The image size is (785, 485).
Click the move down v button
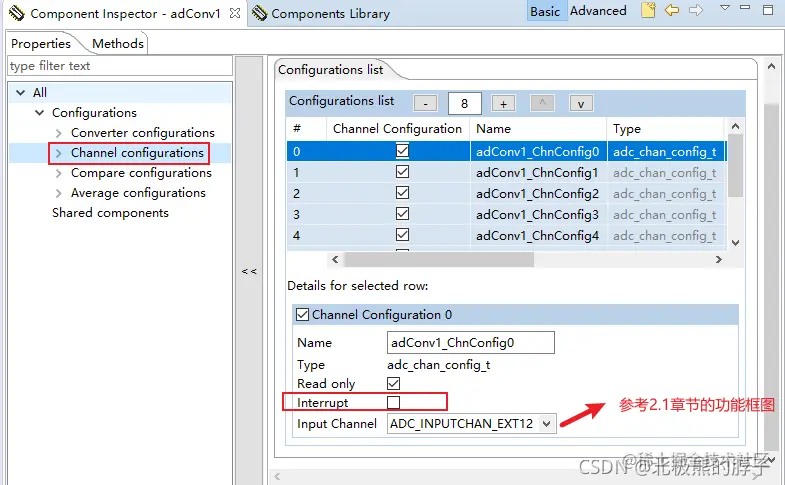(581, 104)
